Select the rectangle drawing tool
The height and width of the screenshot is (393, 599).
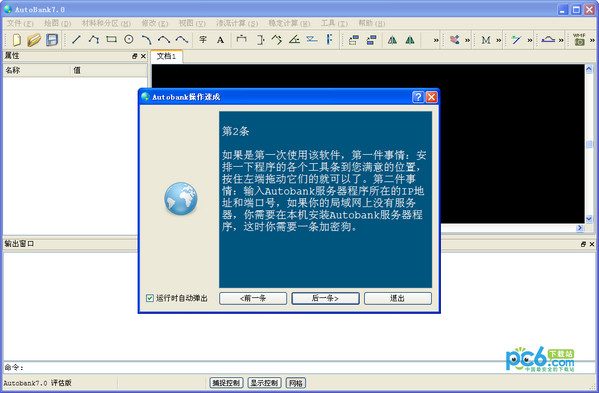(112, 39)
